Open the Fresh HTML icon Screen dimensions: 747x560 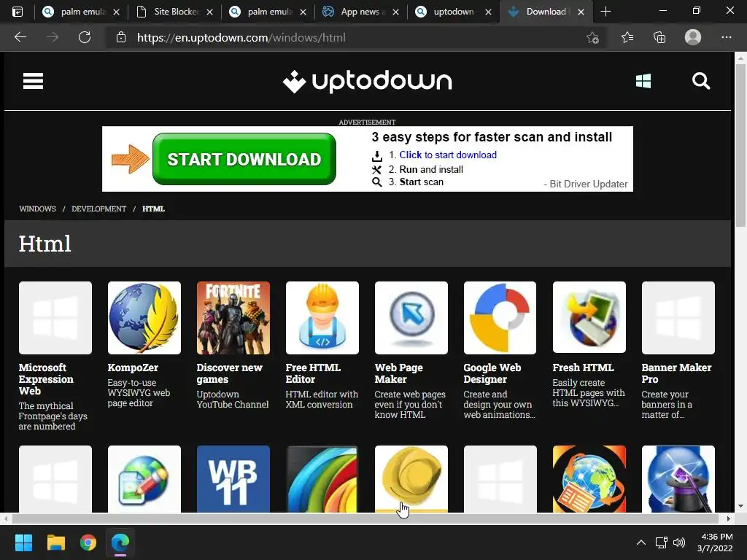coord(589,318)
